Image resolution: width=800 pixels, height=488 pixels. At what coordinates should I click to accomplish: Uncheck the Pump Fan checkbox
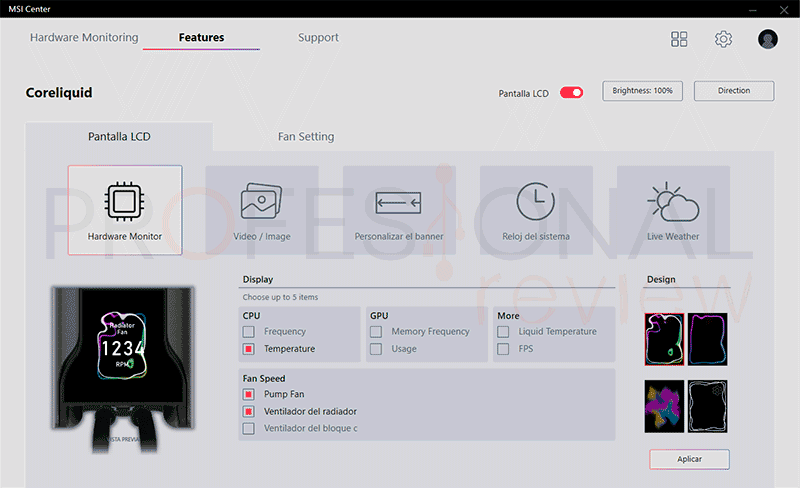(x=248, y=395)
